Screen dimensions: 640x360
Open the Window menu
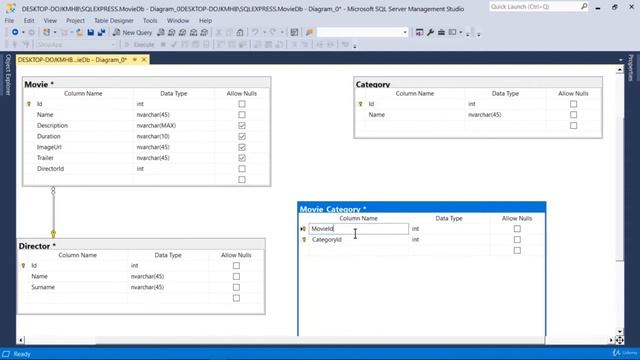178,20
